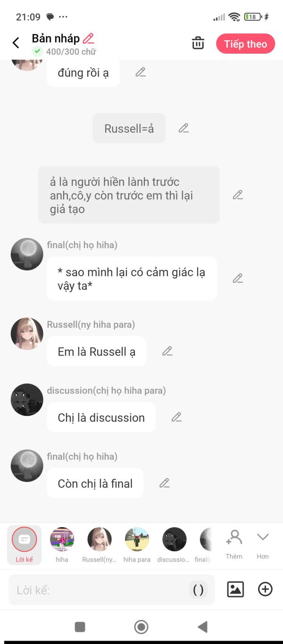283x644 pixels.
Task: Expand more options with the Hơn chevron
Action: coord(263,545)
